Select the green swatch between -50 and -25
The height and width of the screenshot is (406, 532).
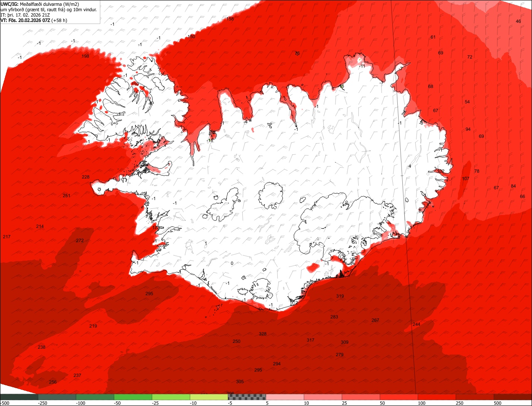[x=133, y=397]
